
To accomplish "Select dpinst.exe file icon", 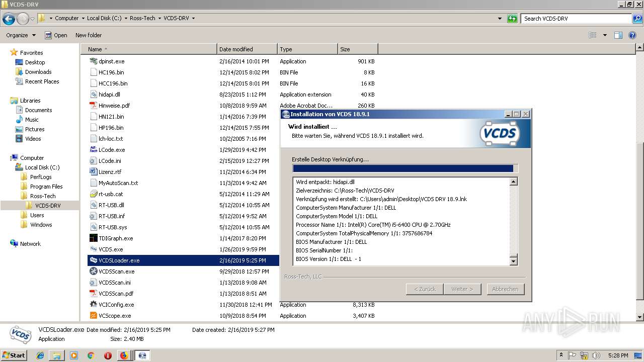I will pyautogui.click(x=93, y=61).
